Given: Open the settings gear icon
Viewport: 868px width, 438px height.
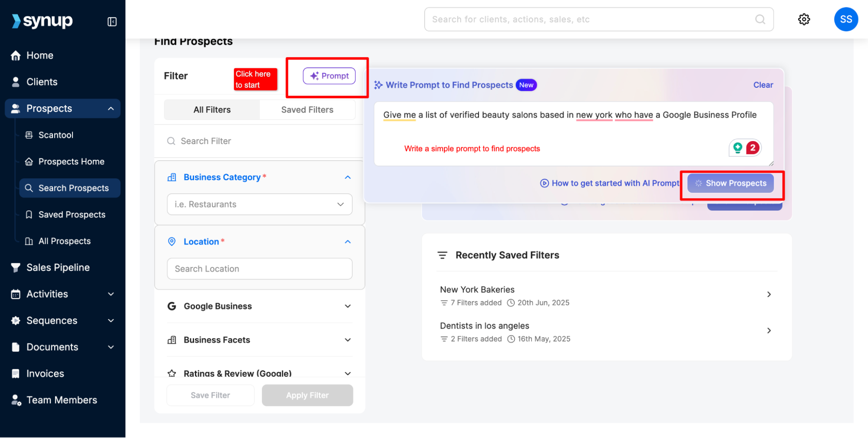Looking at the screenshot, I should (x=804, y=19).
